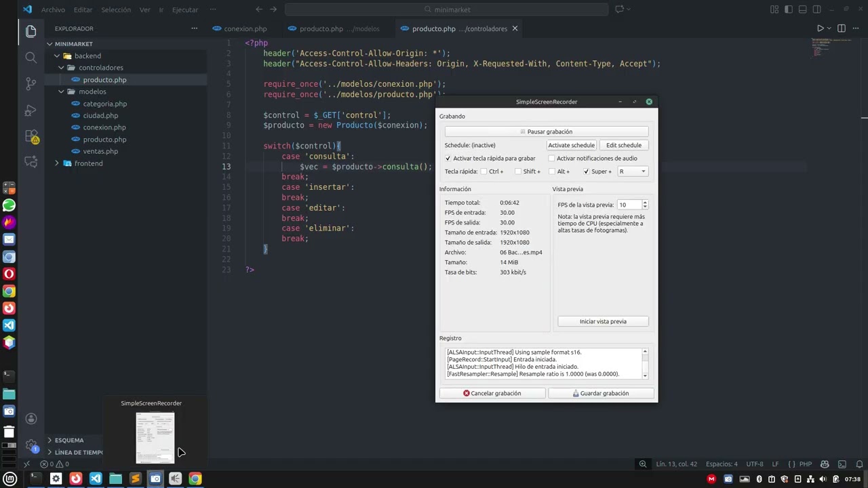This screenshot has width=868, height=488.
Task: Open the Files manager from the taskbar
Action: (115, 479)
